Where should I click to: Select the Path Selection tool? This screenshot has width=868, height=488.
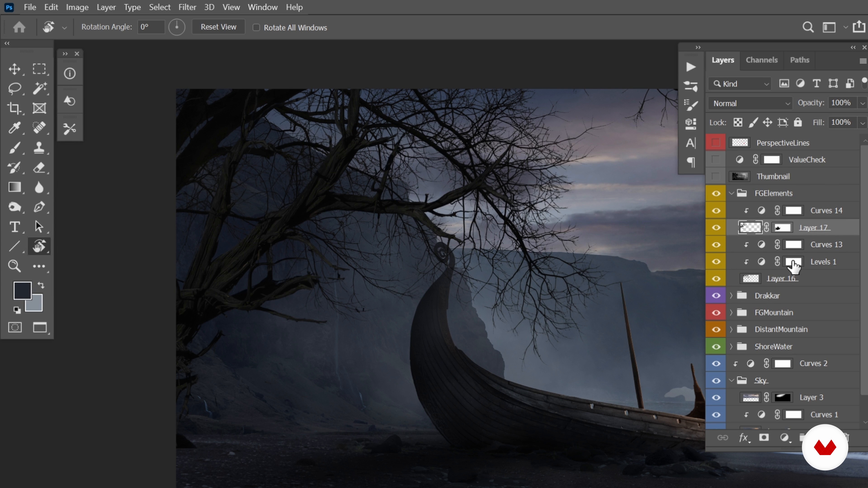coord(39,227)
